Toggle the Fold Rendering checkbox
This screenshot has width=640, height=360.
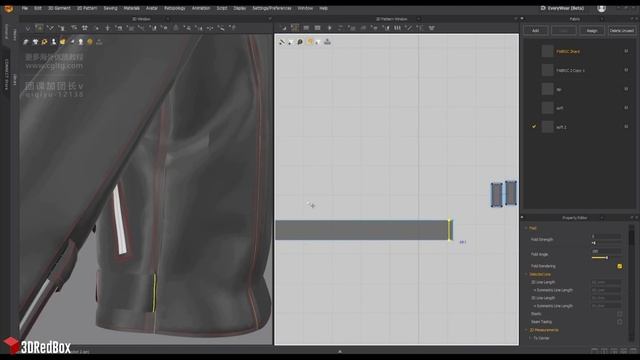(x=620, y=266)
